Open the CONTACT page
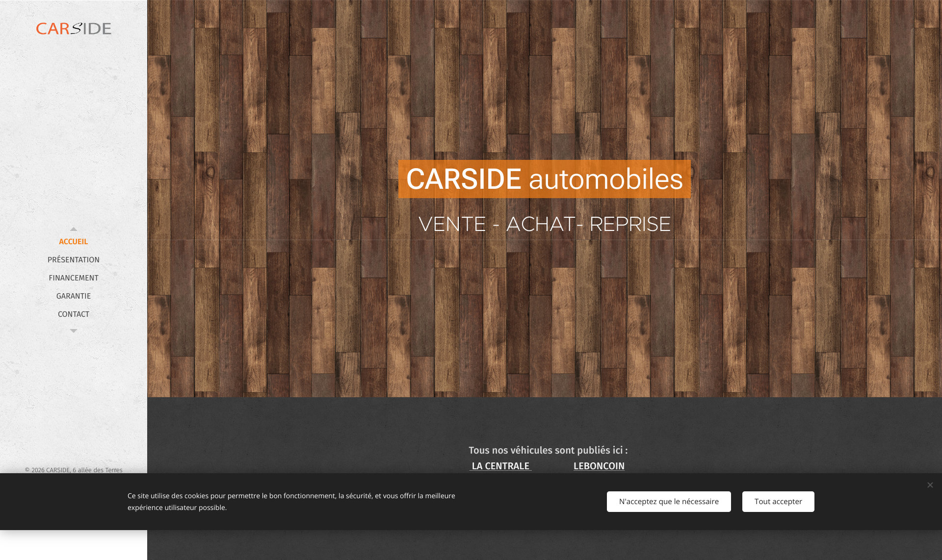The height and width of the screenshot is (560, 942). (74, 314)
